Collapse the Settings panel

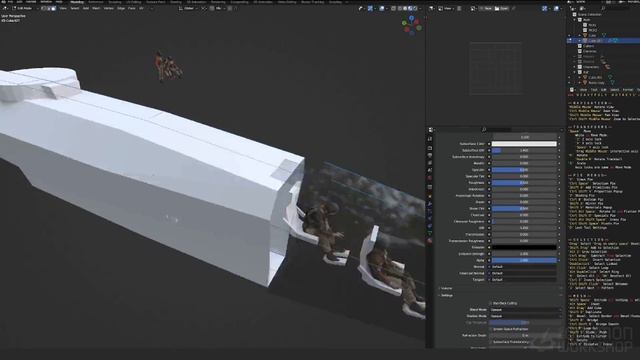[x=446, y=295]
